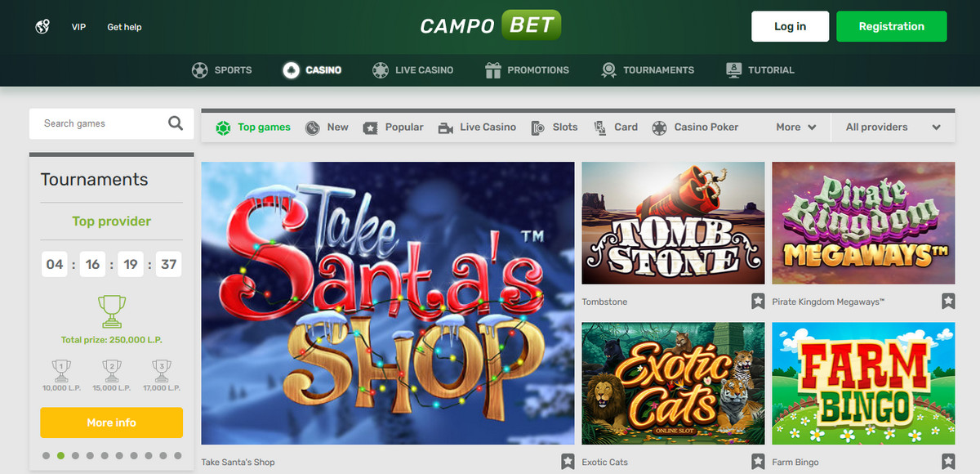Image resolution: width=980 pixels, height=474 pixels.
Task: Click the Promotions gift box icon
Action: pos(492,70)
